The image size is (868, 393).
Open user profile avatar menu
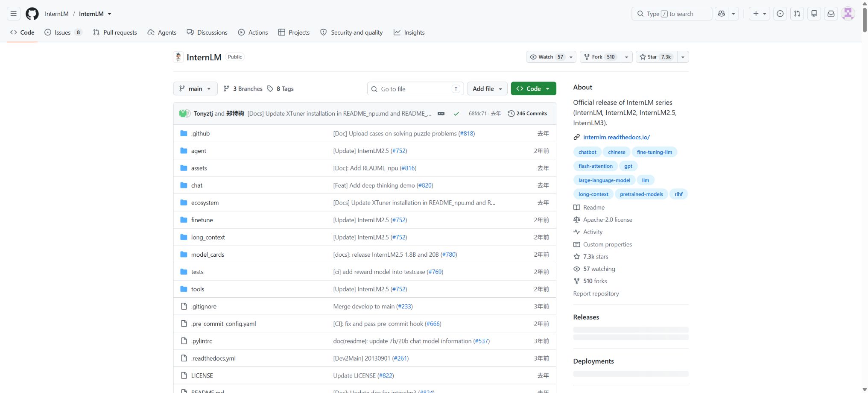pos(848,14)
